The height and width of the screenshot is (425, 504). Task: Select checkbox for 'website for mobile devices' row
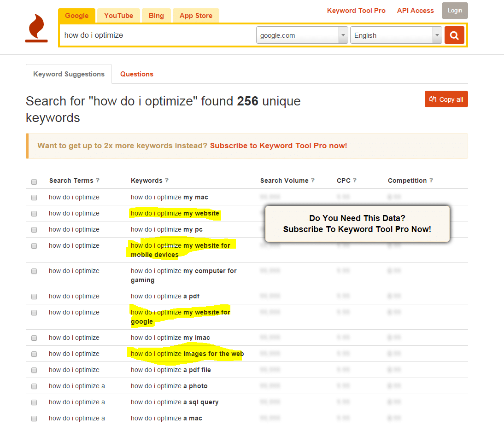[34, 246]
